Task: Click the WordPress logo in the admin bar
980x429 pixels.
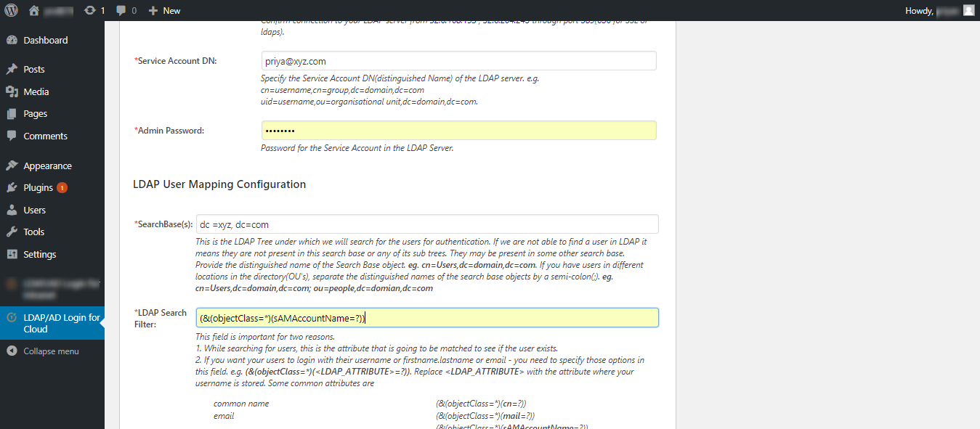Action: coord(11,10)
